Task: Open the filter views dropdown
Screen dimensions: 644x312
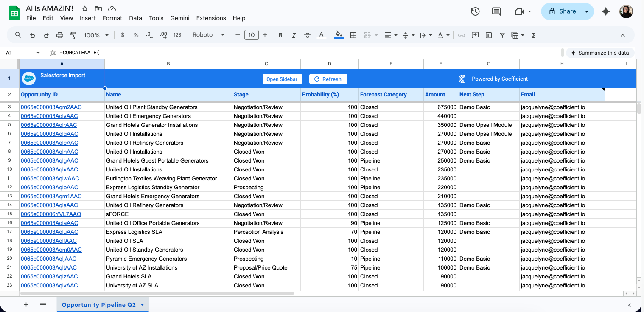Action: click(518, 35)
